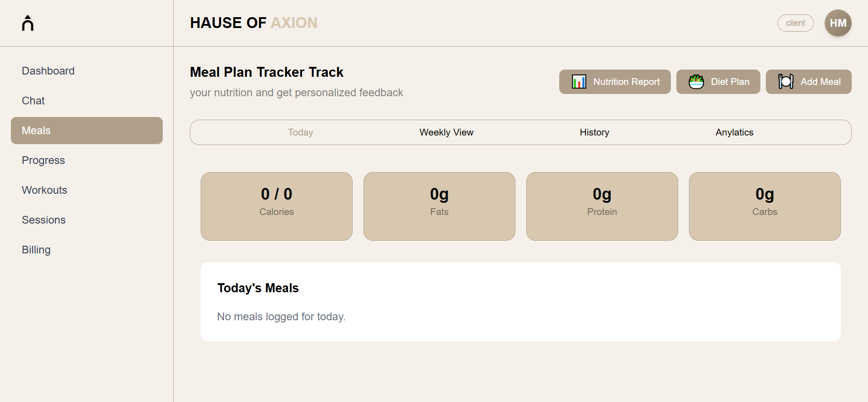This screenshot has width=868, height=402.
Task: Open the HM profile avatar
Action: tap(838, 23)
